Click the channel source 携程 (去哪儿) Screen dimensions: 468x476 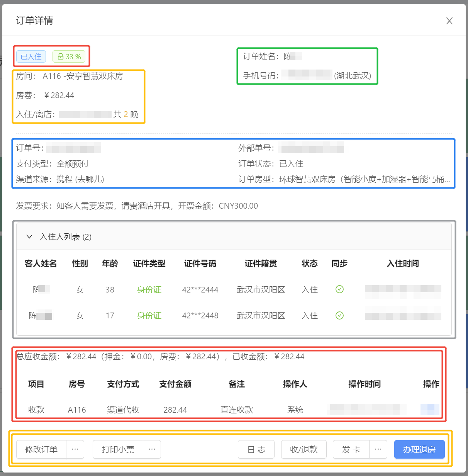(80, 179)
